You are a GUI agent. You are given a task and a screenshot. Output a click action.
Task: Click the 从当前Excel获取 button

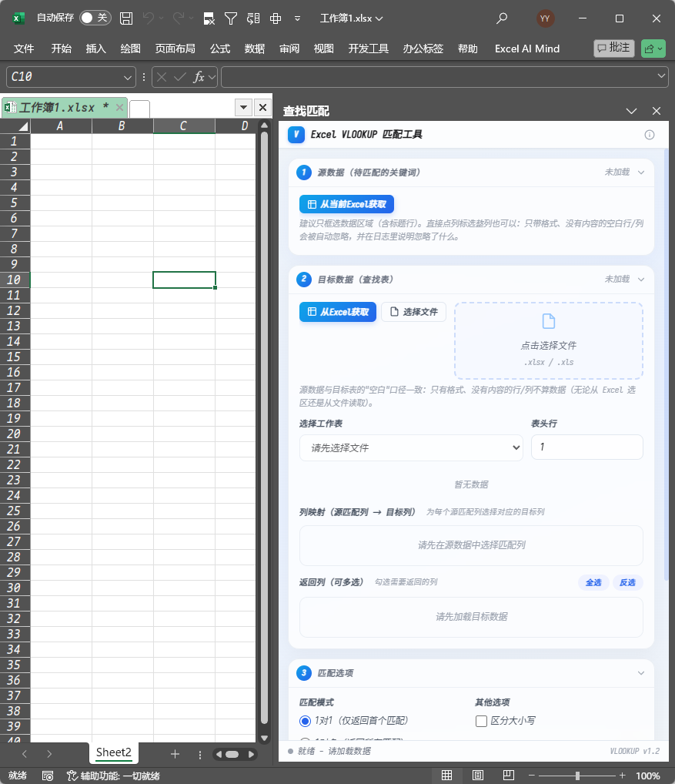[x=347, y=204]
